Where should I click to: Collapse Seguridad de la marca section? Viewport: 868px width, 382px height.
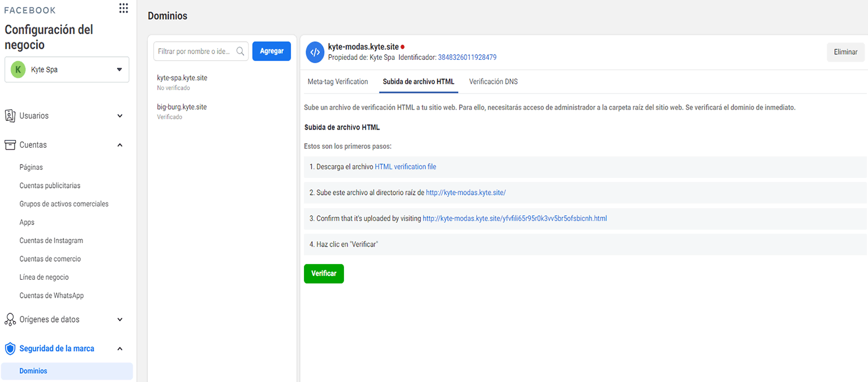tap(120, 349)
